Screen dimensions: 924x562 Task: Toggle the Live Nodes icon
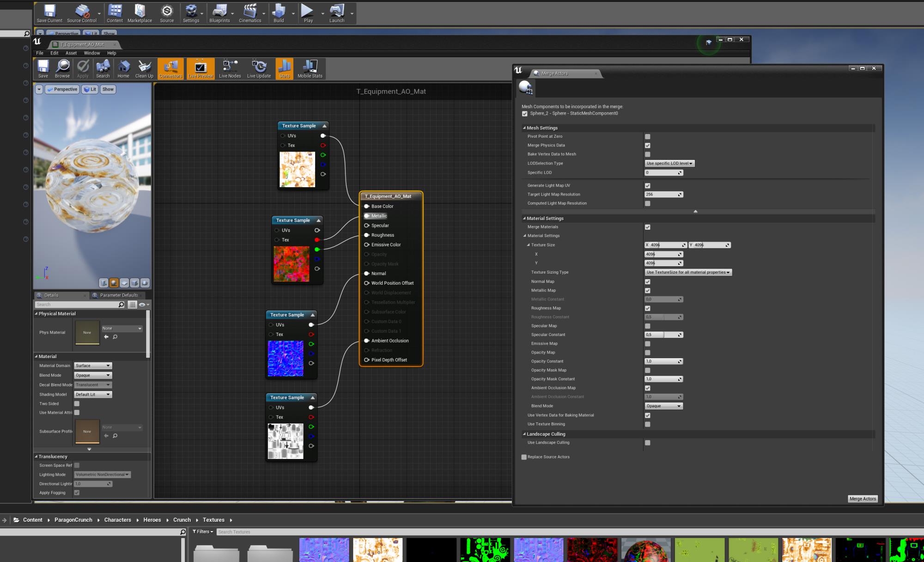tap(230, 69)
